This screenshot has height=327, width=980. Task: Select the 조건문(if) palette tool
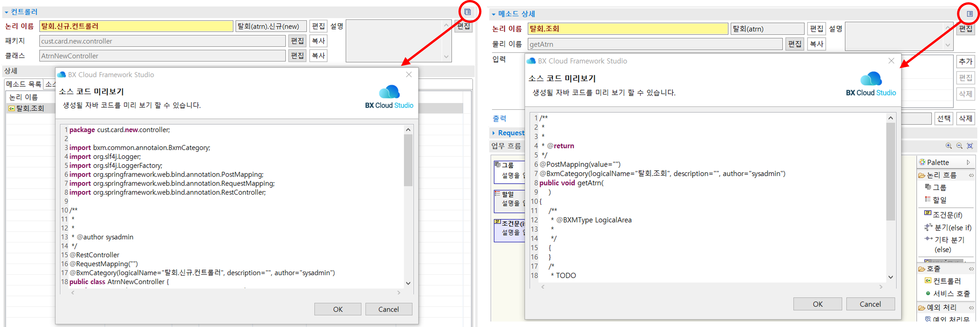pos(943,215)
